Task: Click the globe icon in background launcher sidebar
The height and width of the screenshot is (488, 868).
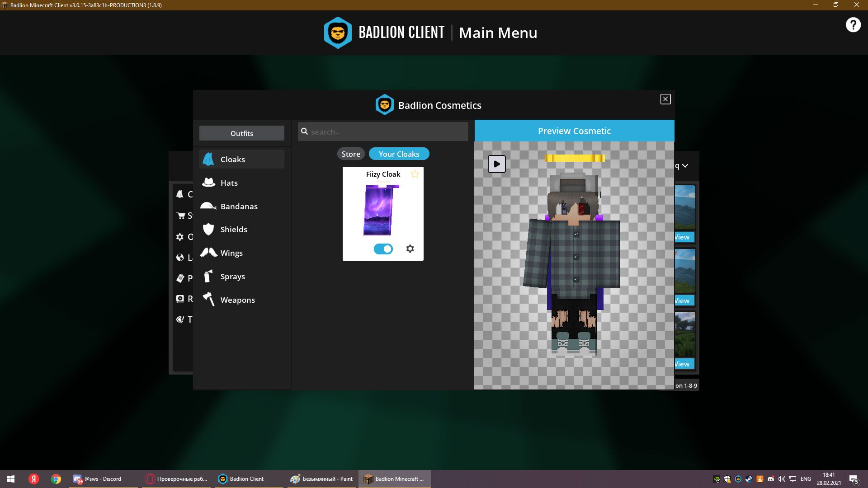Action: point(180,258)
